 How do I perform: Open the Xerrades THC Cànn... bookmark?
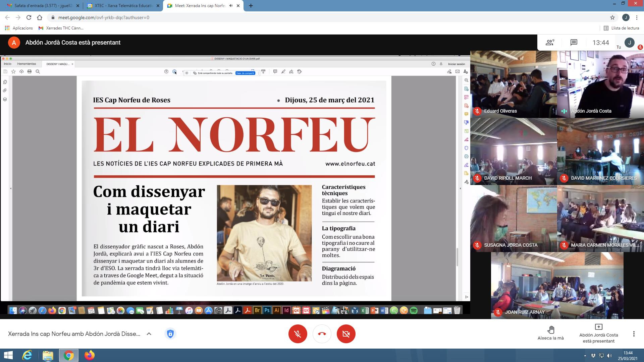click(x=61, y=28)
